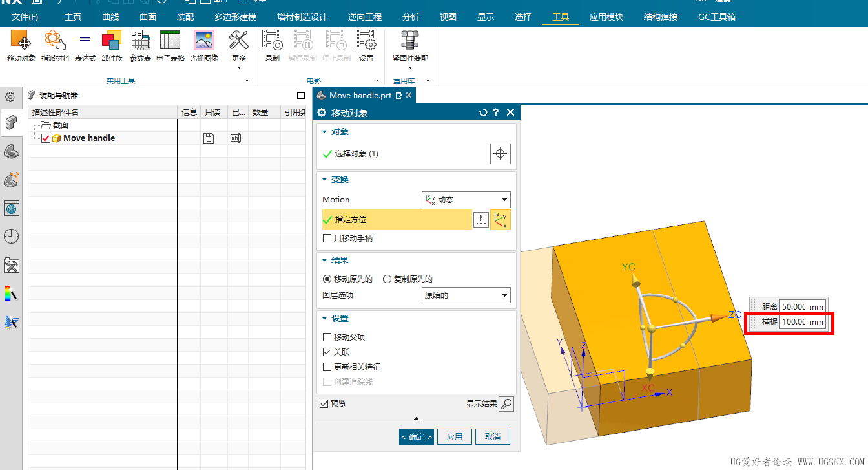Screen dimensions: 868x470
Task: Select 移动原先的 radio option
Action: click(327, 279)
